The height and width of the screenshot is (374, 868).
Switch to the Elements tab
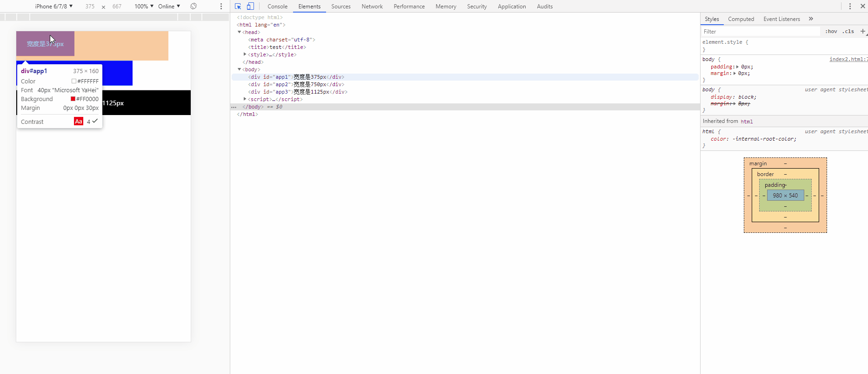tap(309, 7)
